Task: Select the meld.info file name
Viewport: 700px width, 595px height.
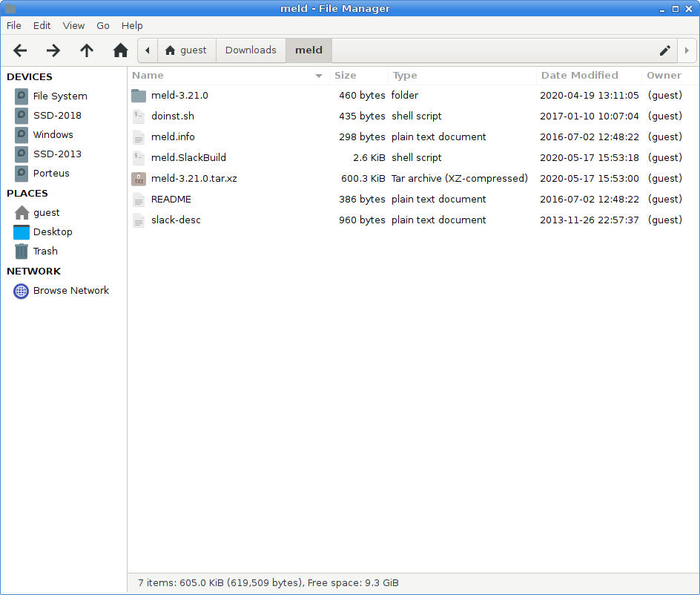Action: tap(173, 137)
